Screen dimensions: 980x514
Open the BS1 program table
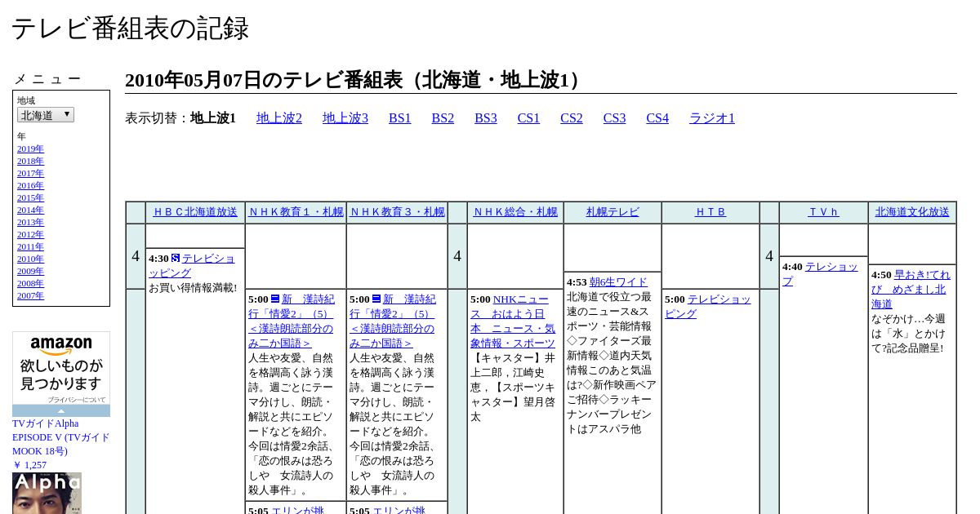tap(400, 118)
